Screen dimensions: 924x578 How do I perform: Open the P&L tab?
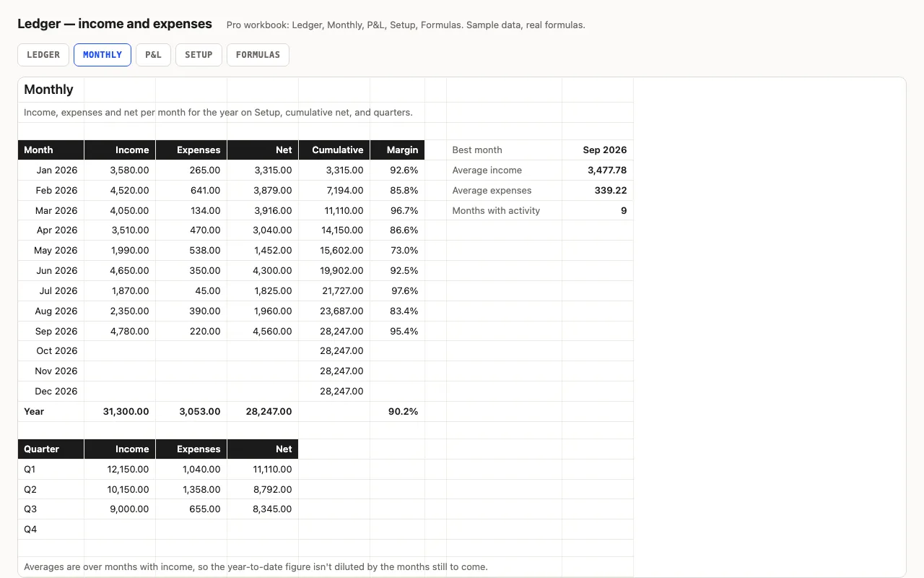153,55
